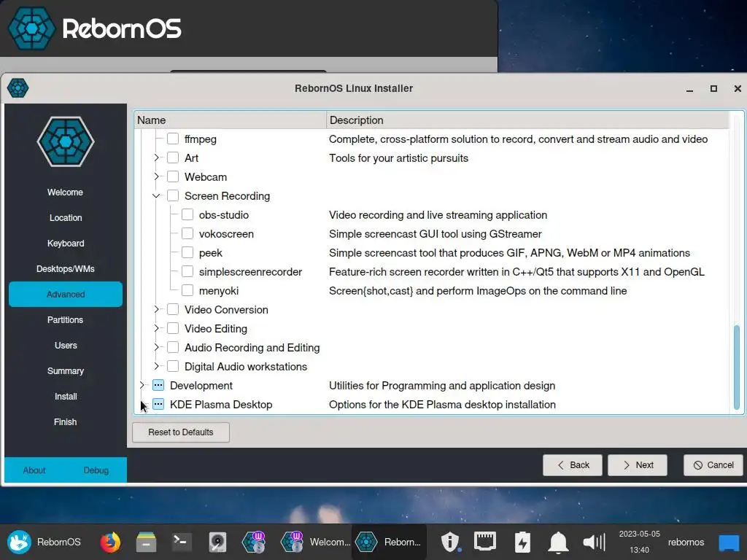Open the notifications bell icon
This screenshot has width=747, height=560.
558,542
